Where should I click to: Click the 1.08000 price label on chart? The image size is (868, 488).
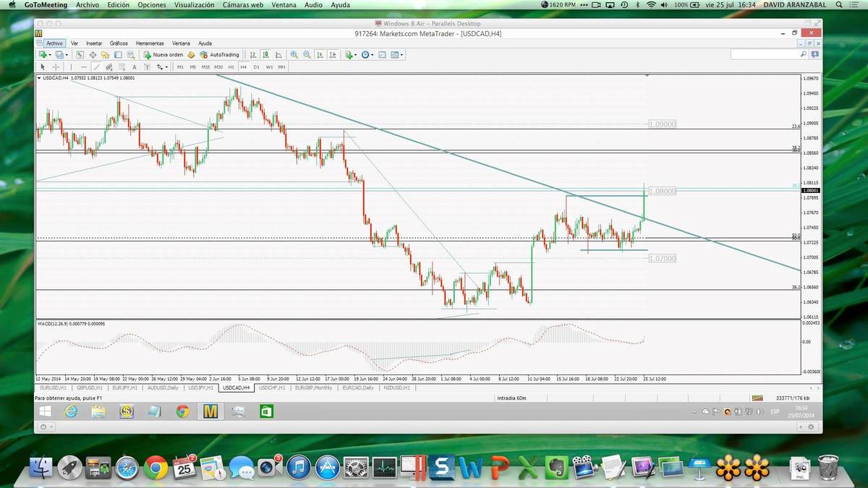pyautogui.click(x=663, y=191)
